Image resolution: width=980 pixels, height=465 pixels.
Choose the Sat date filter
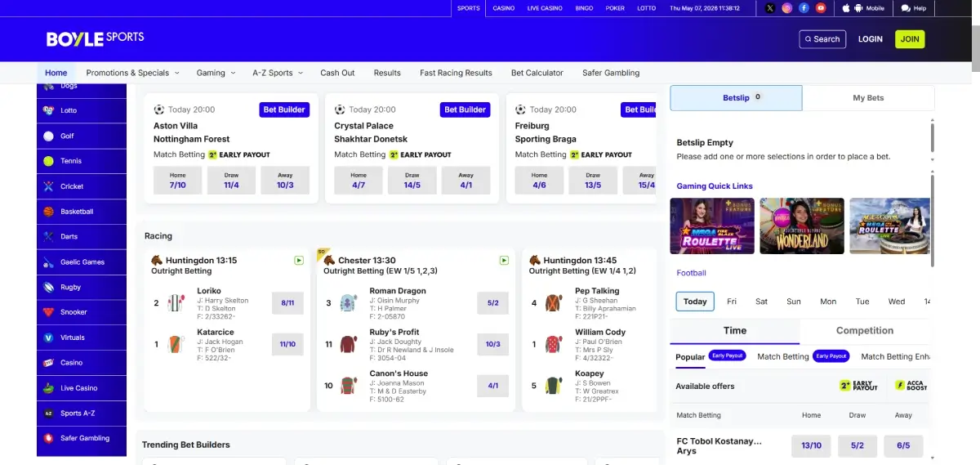[762, 302]
